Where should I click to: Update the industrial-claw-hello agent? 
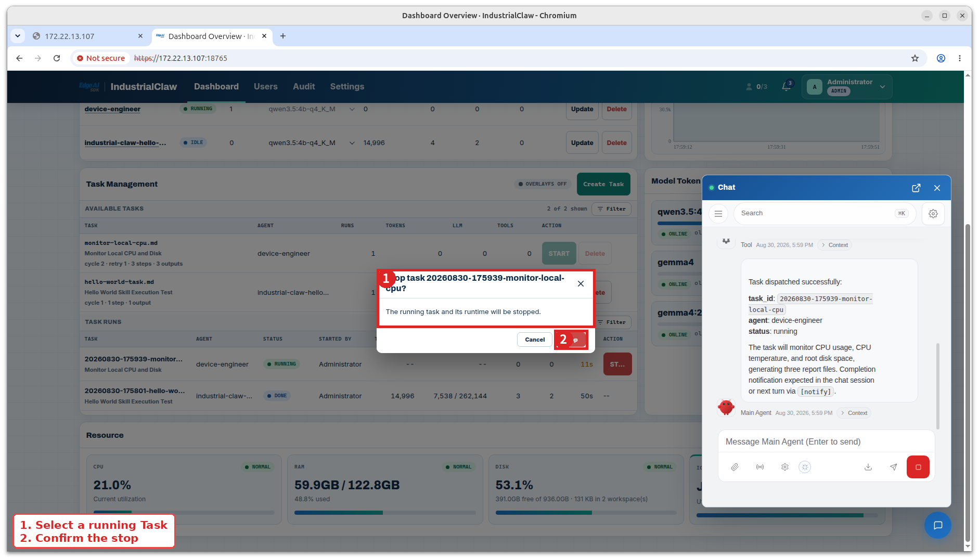point(582,143)
